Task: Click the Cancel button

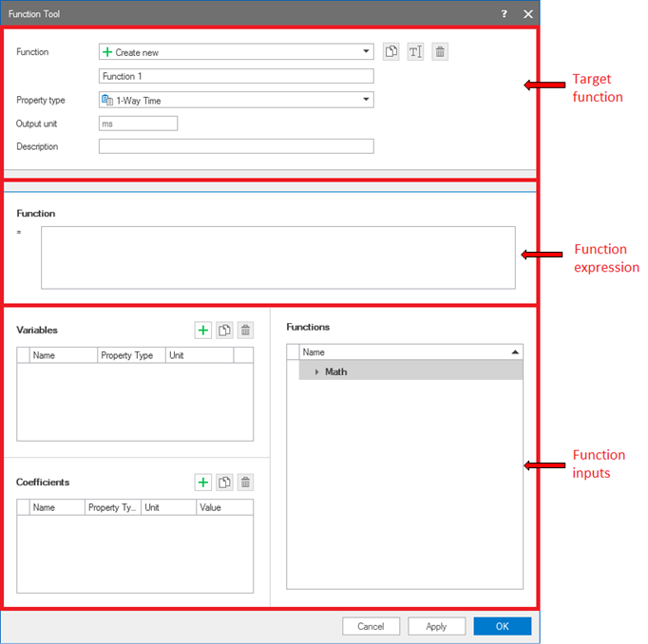Action: pyautogui.click(x=371, y=627)
